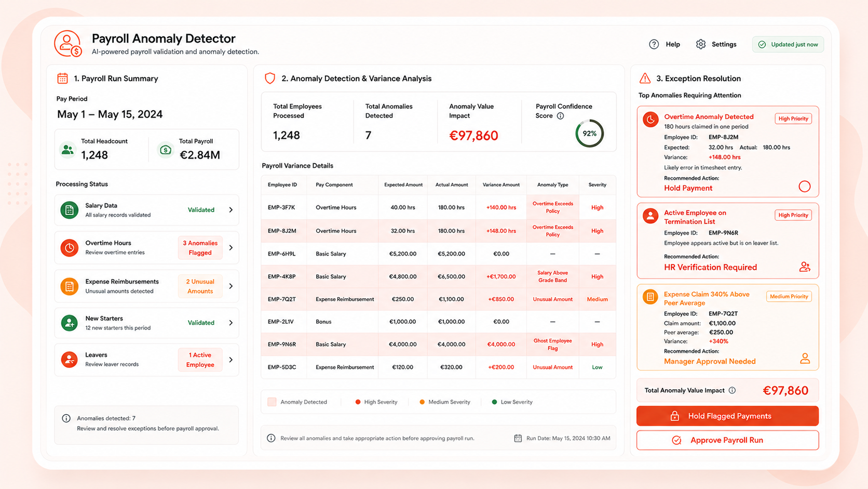Click the manager person icon on Expense Claim card
Screen dimensions: 868x489
click(805, 359)
